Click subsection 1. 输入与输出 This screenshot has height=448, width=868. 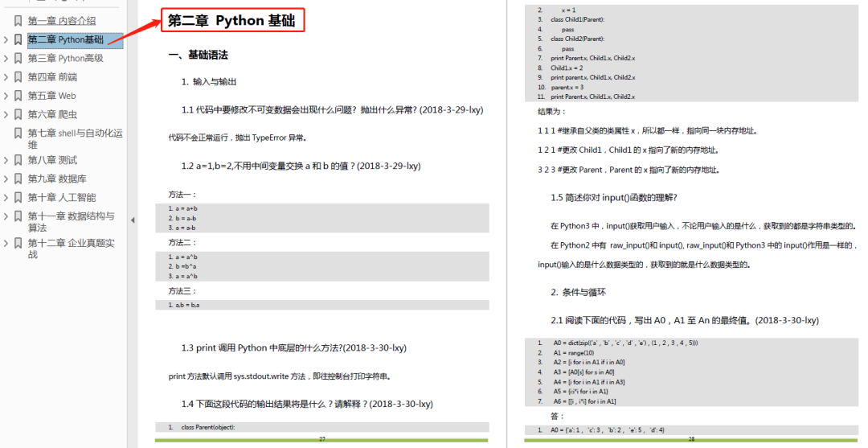(209, 82)
